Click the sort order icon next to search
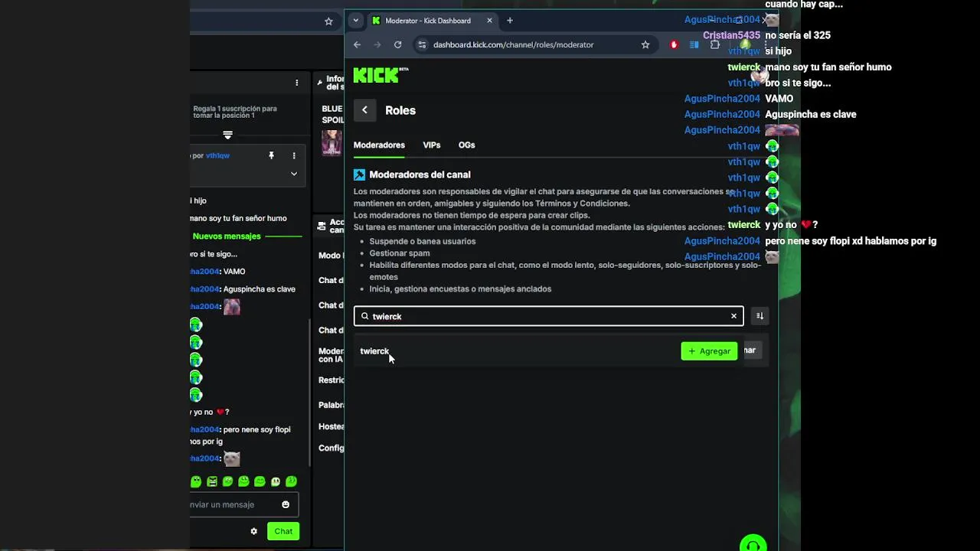The height and width of the screenshot is (551, 980). (x=759, y=316)
